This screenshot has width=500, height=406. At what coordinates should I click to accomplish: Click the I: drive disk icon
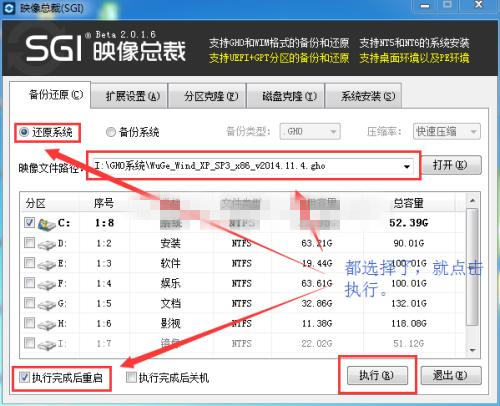47,345
